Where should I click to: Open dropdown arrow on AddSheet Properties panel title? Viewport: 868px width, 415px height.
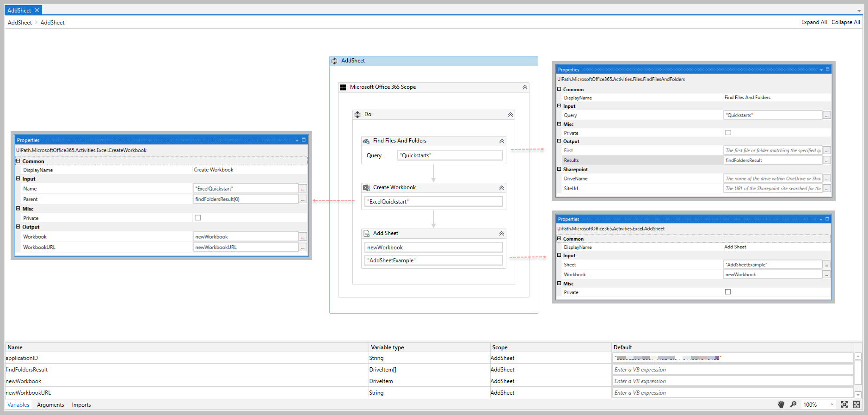(821, 219)
